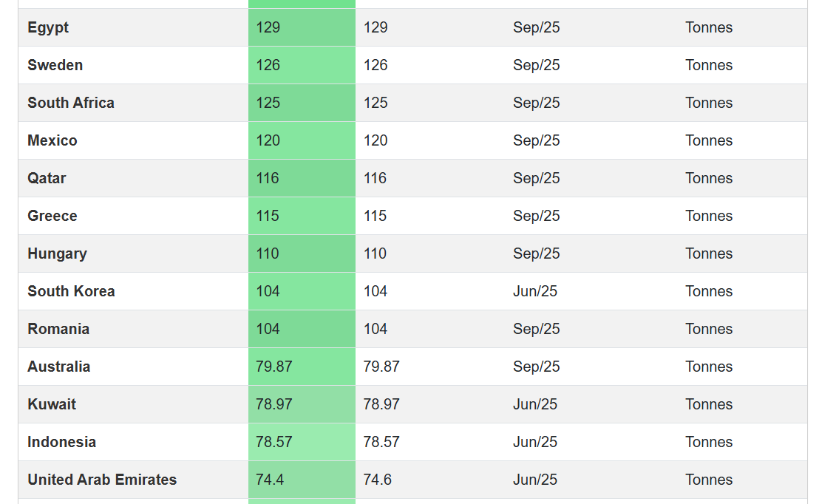Open the Kuwait link

point(52,404)
